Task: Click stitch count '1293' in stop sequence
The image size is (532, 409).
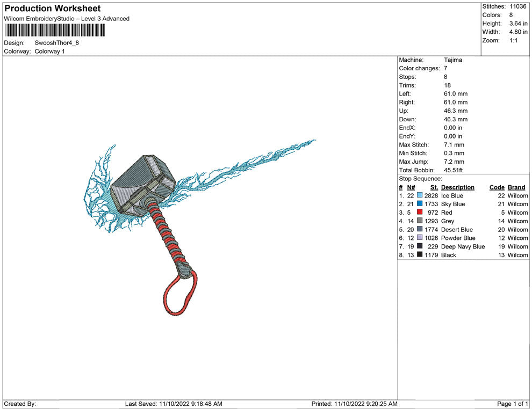Action: (x=431, y=221)
